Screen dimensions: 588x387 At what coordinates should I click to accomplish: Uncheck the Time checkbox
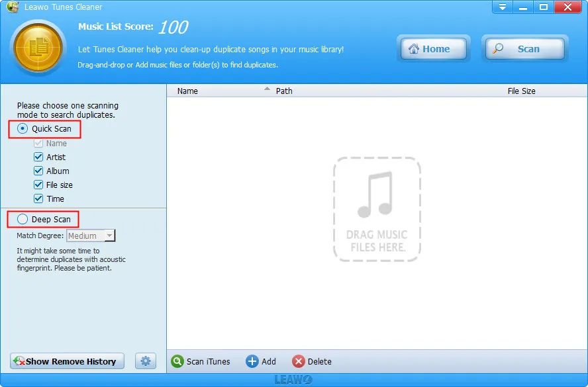point(38,198)
